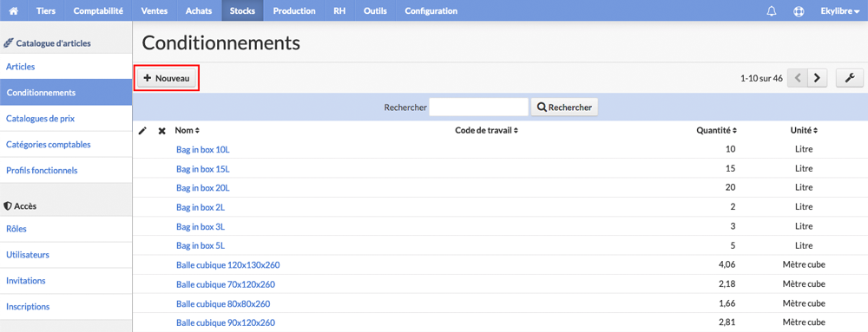Open the Configuration menu
The height and width of the screenshot is (332, 868).
pos(431,10)
